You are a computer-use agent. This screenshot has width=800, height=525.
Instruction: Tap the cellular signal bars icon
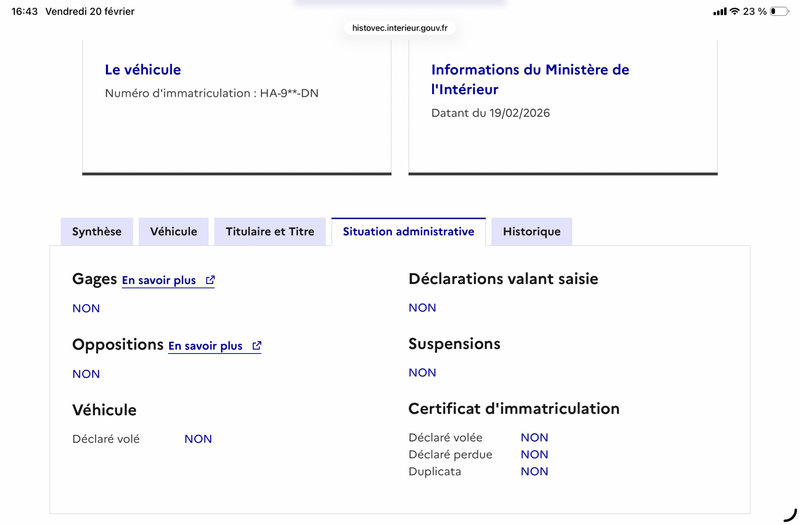pos(720,12)
